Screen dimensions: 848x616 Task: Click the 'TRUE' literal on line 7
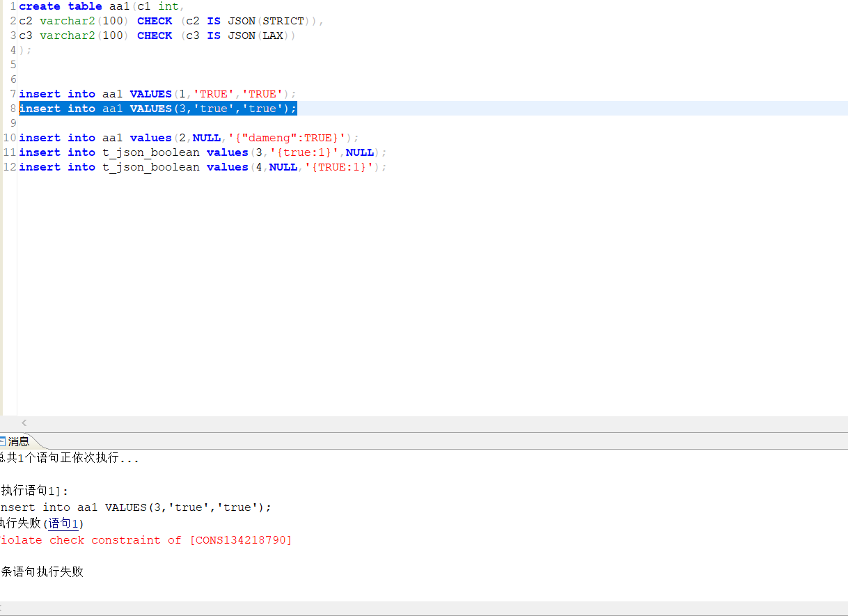tap(213, 93)
